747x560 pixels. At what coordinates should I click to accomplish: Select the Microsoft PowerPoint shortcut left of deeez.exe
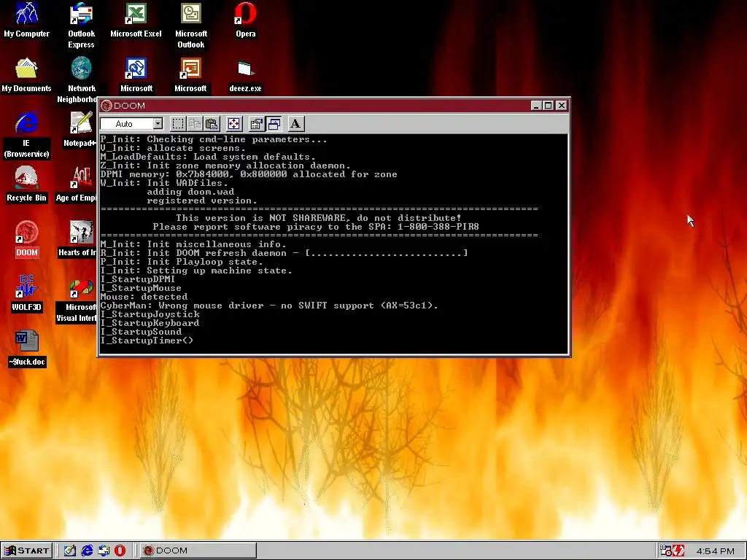[190, 75]
